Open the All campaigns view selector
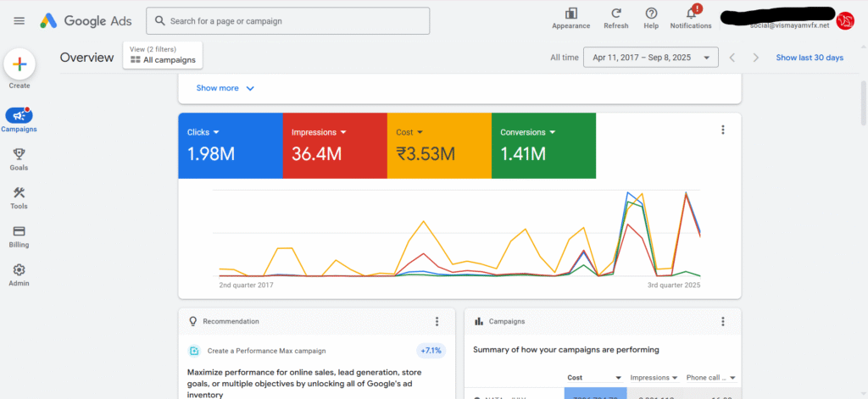 pyautogui.click(x=163, y=55)
